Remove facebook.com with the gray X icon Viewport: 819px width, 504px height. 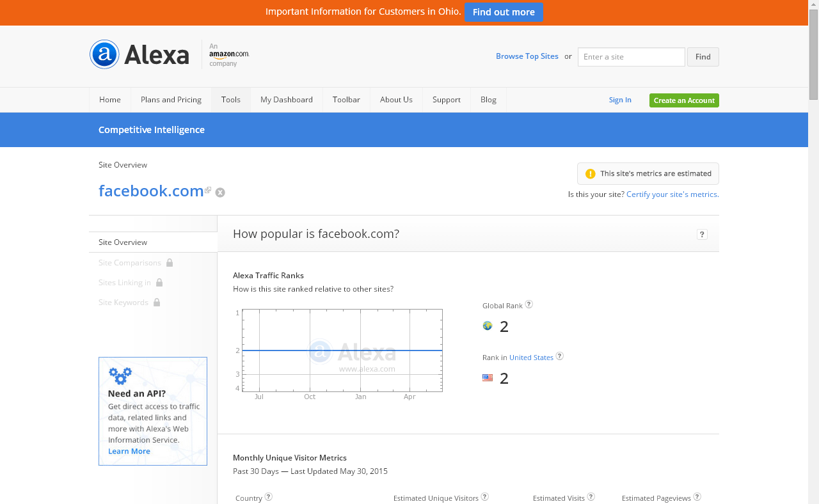click(x=220, y=193)
